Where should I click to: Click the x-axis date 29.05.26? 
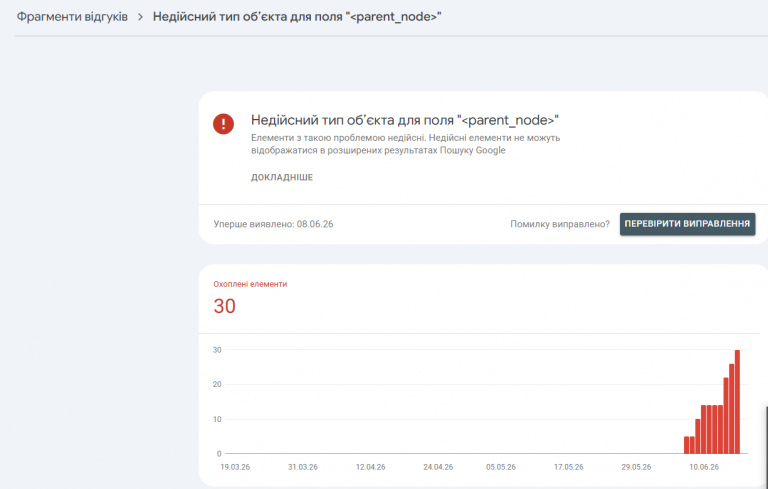636,467
